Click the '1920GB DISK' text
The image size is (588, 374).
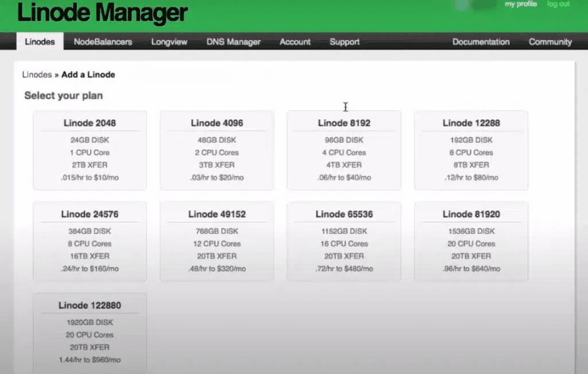click(90, 322)
